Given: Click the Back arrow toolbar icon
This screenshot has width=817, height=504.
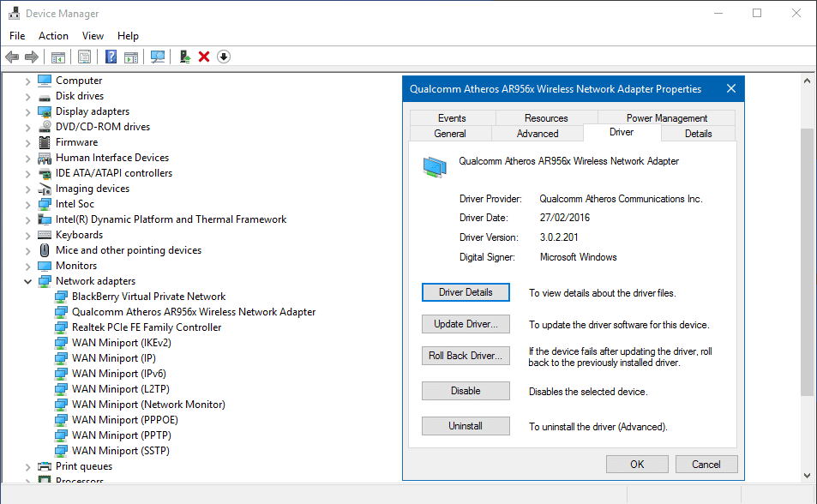Looking at the screenshot, I should pyautogui.click(x=12, y=57).
